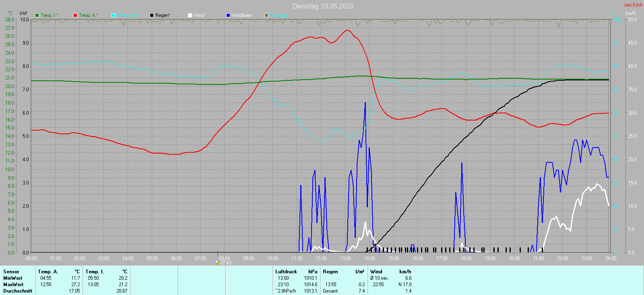Click the "Luftdruck" column header
The image size is (644, 295).
coord(286,272)
